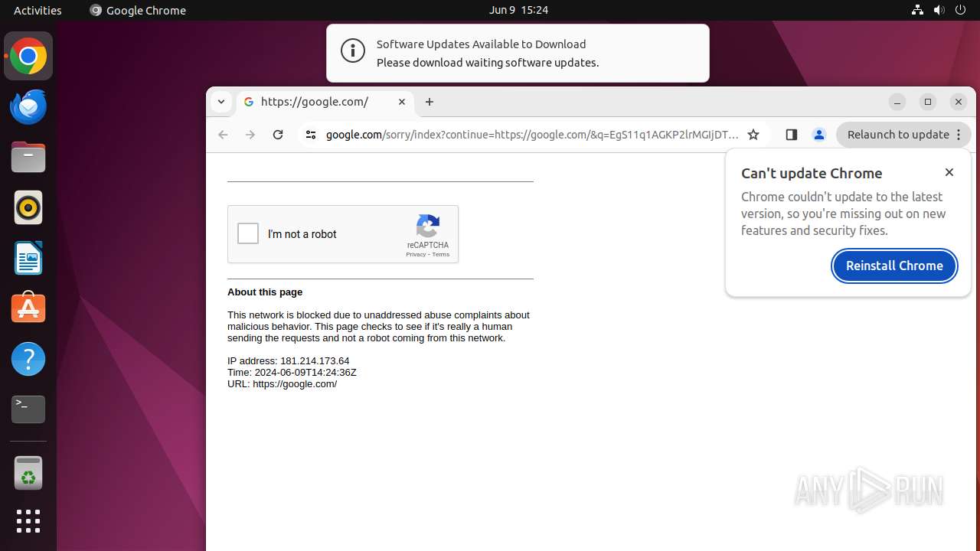Click the volume icon in top bar
Viewport: 980px width, 551px height.
coord(939,10)
